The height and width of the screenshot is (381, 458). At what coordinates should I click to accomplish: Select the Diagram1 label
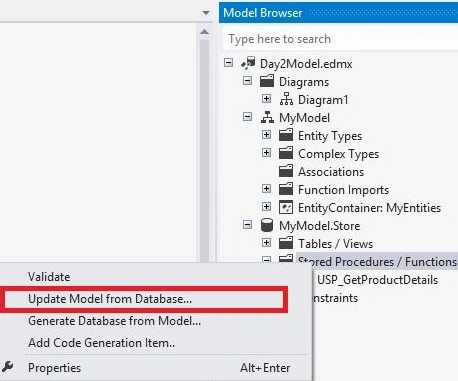click(x=323, y=100)
